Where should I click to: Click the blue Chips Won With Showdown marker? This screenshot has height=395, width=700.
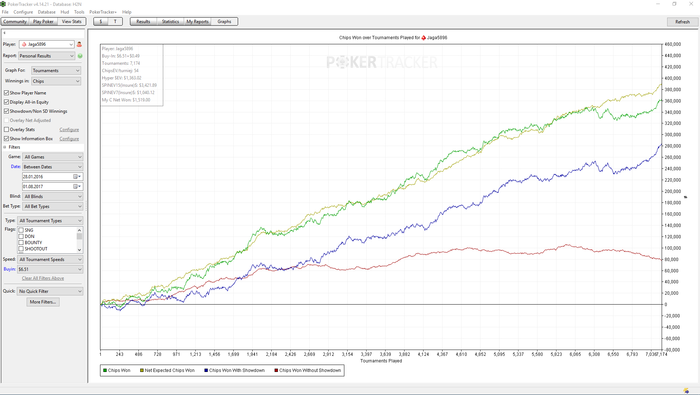(206, 370)
